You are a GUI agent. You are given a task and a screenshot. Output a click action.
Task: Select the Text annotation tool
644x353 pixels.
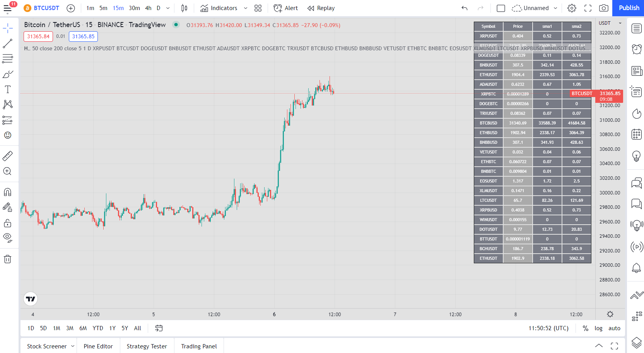8,89
